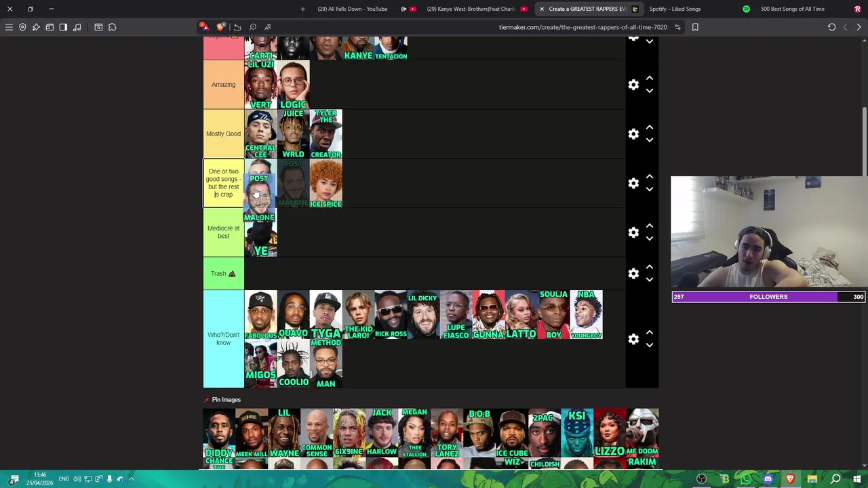Move Amazing tier up
This screenshot has width=868, height=488.
coord(650,78)
